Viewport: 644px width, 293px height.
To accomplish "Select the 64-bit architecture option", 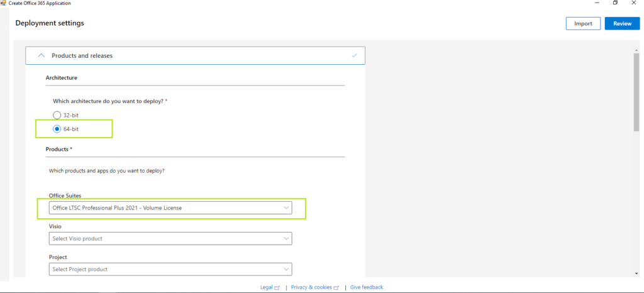I will click(x=57, y=129).
